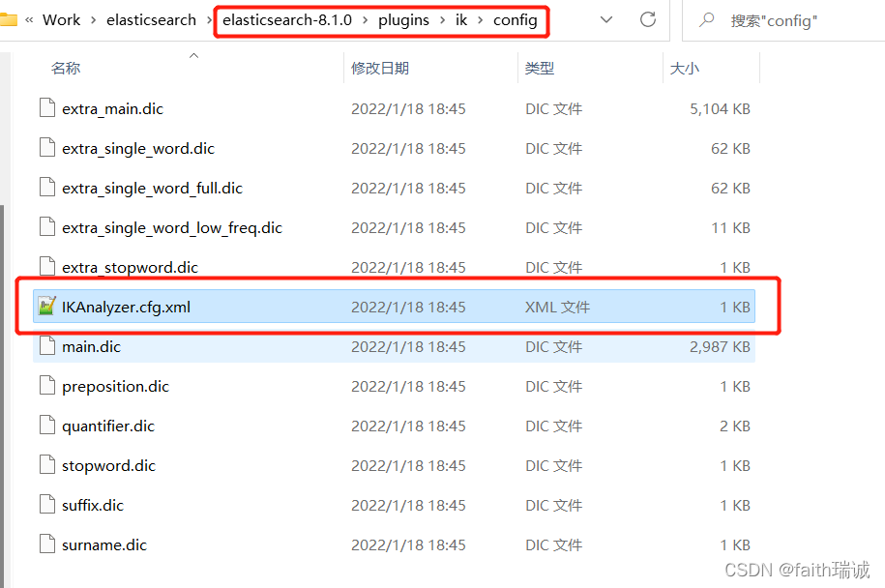Click the preposition.dic file icon
This screenshot has height=588, width=885.
click(x=47, y=386)
